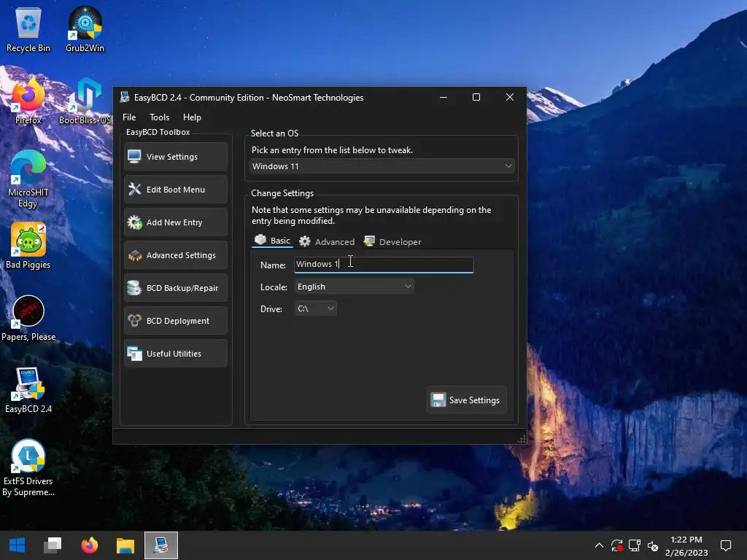Open the Drive C:\ dropdown
The image size is (747, 560).
pos(315,308)
